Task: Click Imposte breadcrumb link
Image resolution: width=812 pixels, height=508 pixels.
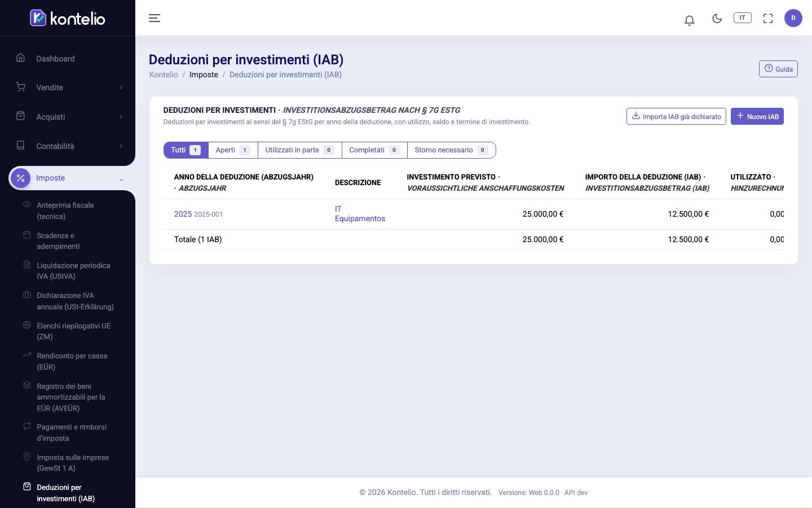Action: coord(204,75)
